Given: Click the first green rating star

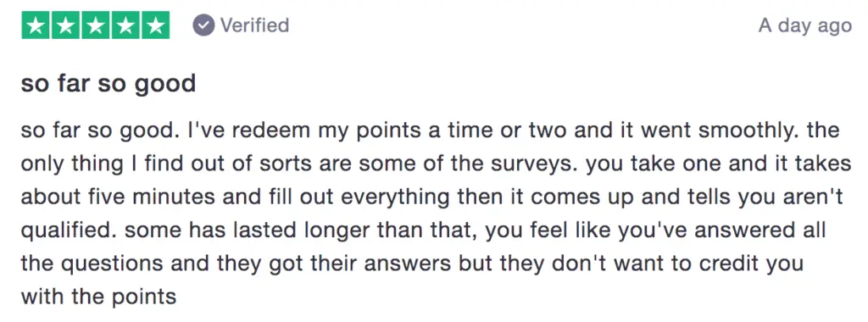Looking at the screenshot, I should click(36, 25).
